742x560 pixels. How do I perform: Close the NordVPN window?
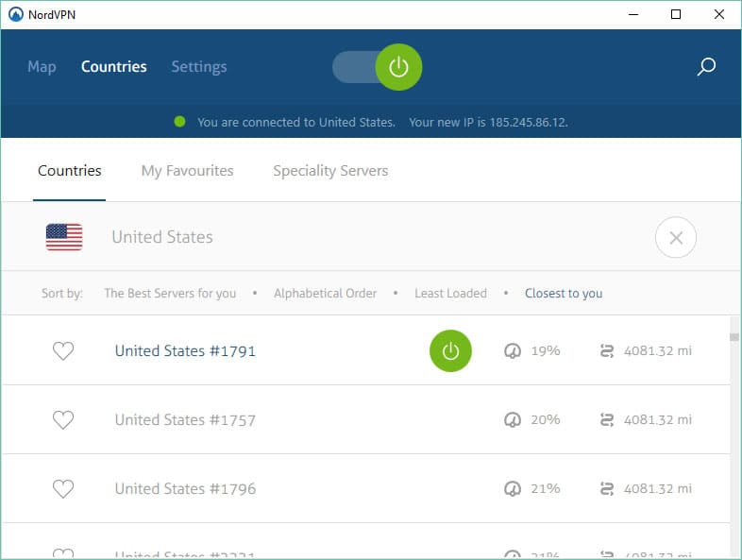(x=718, y=15)
